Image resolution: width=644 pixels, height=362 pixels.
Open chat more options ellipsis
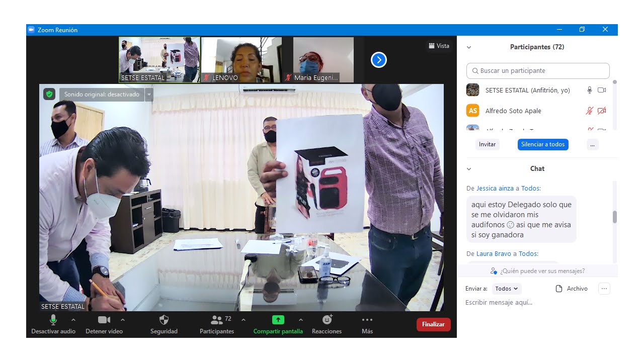point(604,289)
